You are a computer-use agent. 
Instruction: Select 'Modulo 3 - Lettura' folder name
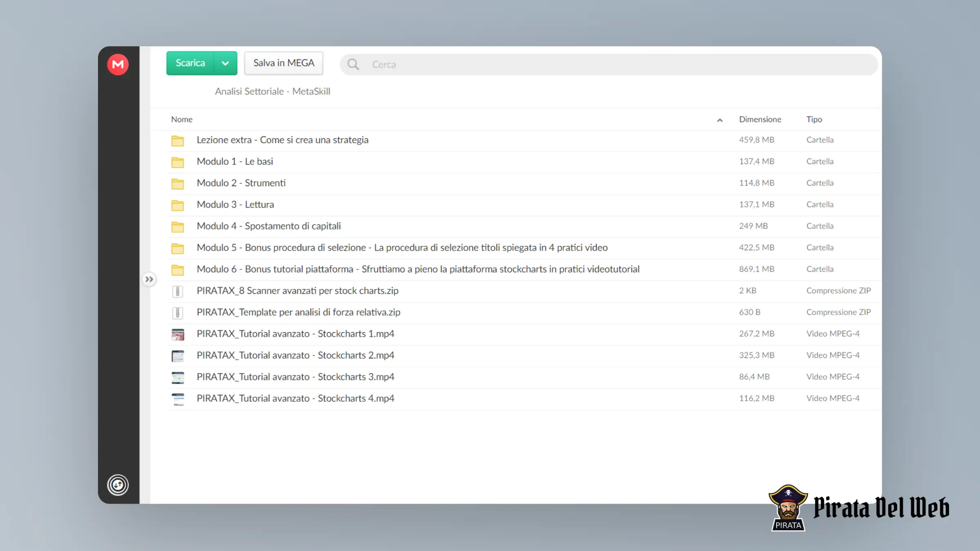pos(235,204)
